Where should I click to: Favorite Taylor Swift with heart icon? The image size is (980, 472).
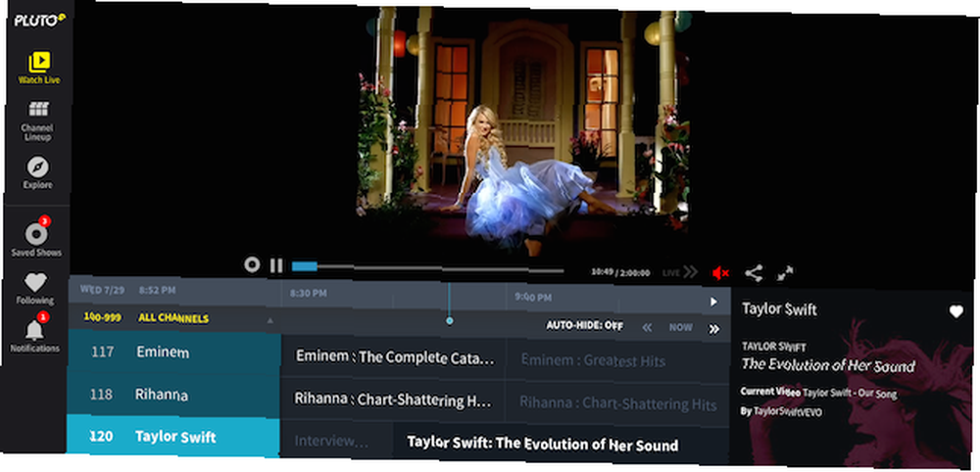(956, 311)
